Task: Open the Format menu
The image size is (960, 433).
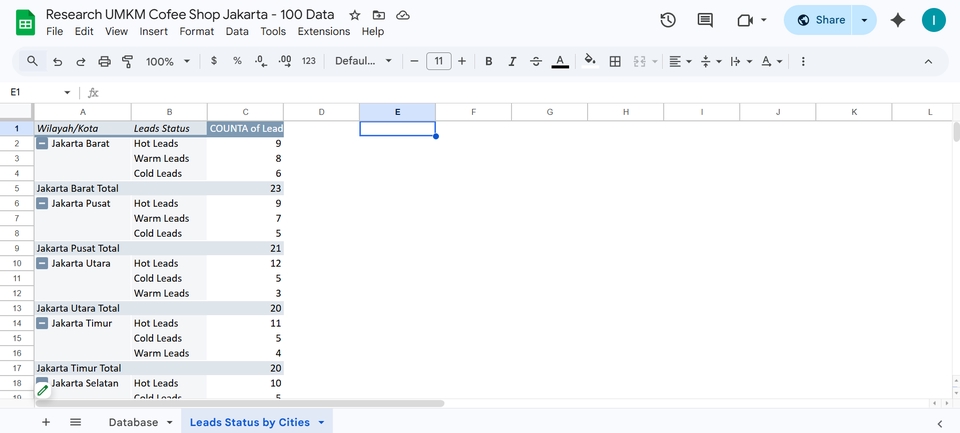Action: point(197,31)
